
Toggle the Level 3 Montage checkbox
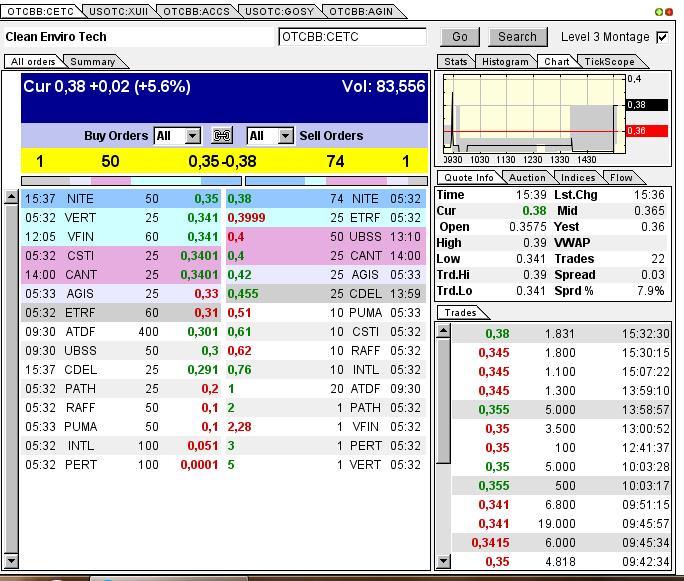[x=662, y=37]
